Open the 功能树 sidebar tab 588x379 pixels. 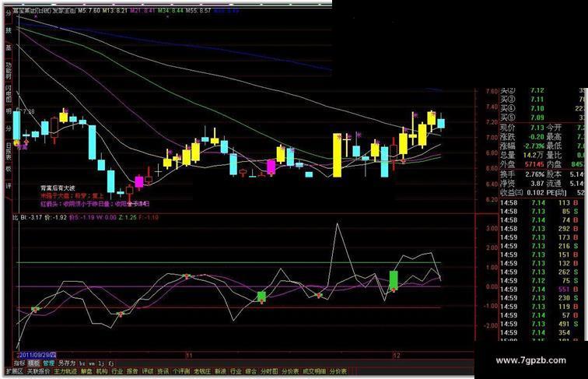9,70
